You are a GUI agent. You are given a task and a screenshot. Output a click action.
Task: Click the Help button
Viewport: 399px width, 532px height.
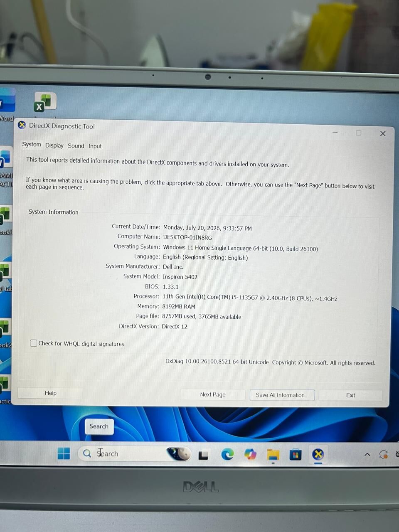50,393
